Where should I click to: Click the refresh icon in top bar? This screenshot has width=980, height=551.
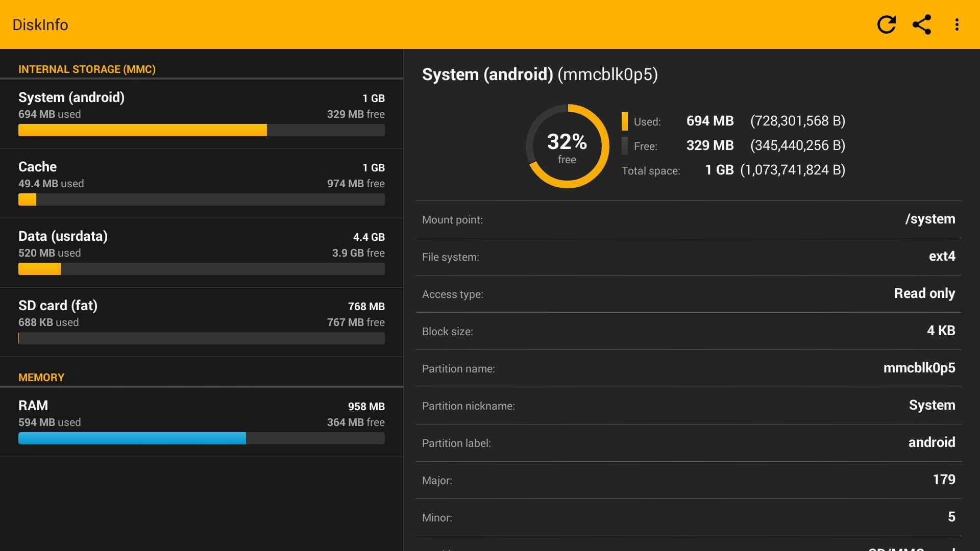tap(886, 24)
